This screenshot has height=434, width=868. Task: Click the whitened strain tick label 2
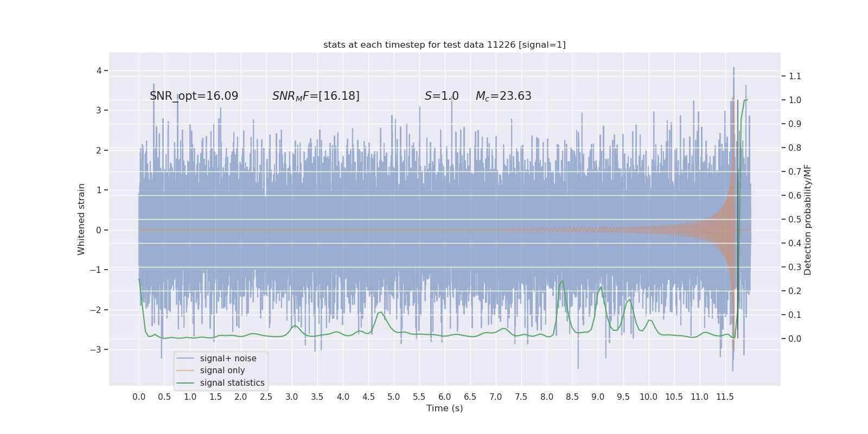(x=99, y=150)
